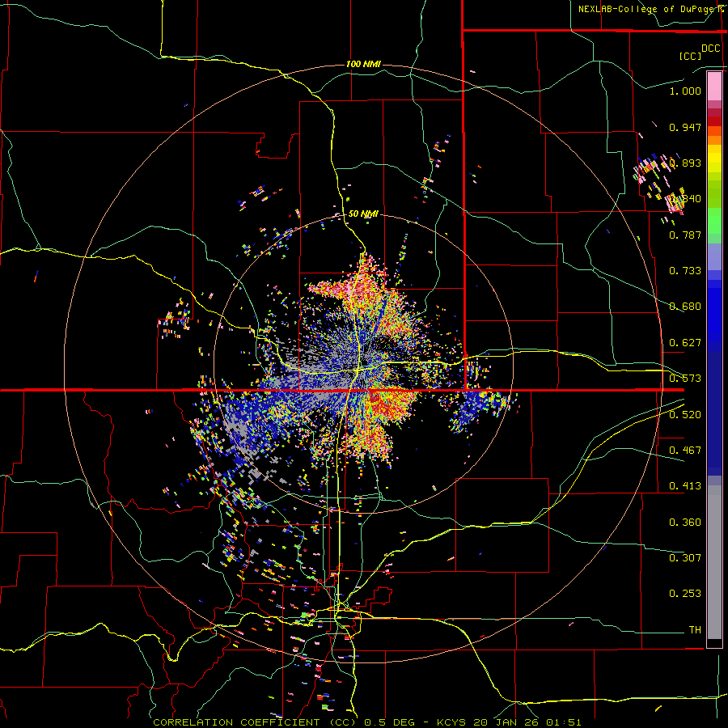Click the 100 NMI range ring label

(363, 64)
